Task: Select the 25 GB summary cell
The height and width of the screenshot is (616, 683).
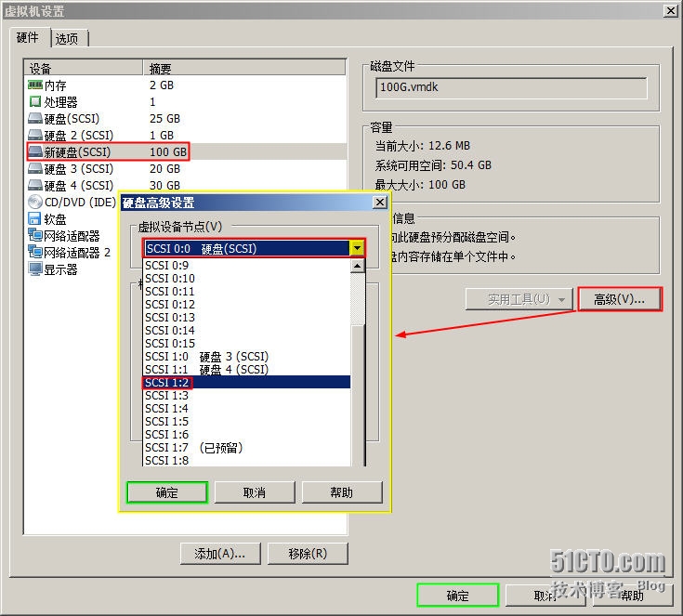Action: coord(164,119)
